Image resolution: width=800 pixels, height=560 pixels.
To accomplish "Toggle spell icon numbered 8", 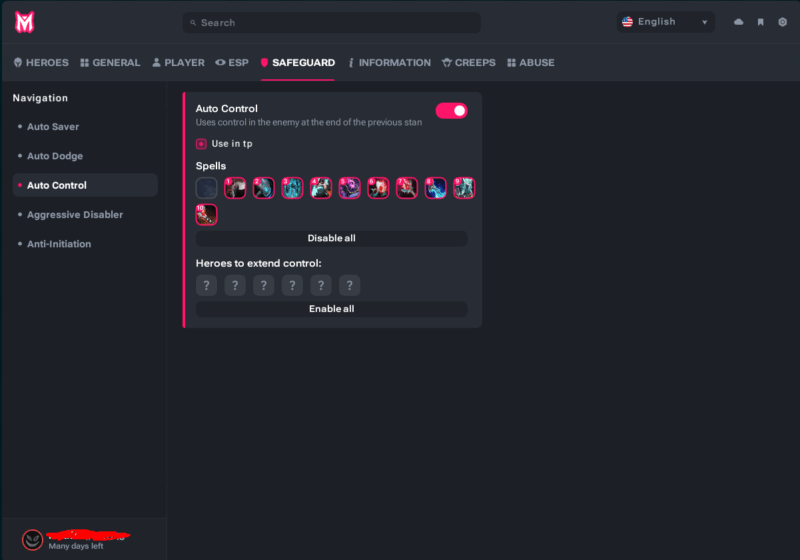I will click(x=435, y=188).
